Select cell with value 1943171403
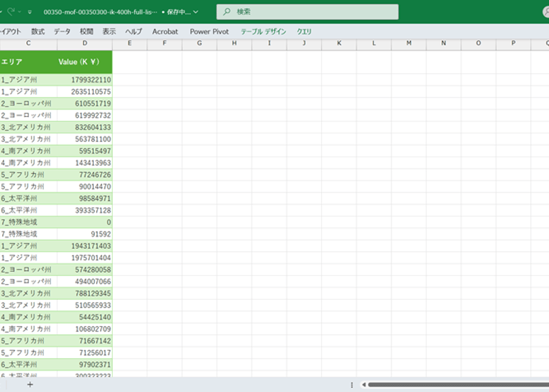Viewport: 549px width, 392px height. (85, 246)
